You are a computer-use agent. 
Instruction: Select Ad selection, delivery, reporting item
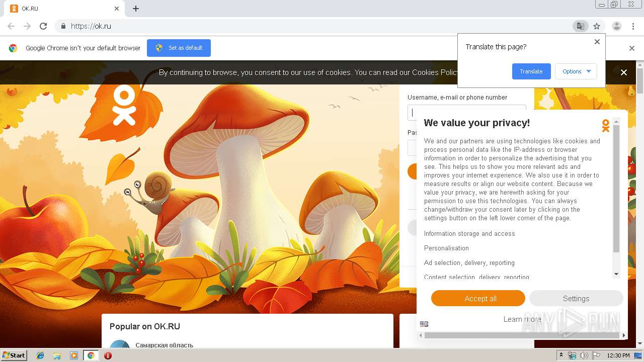pos(469,263)
